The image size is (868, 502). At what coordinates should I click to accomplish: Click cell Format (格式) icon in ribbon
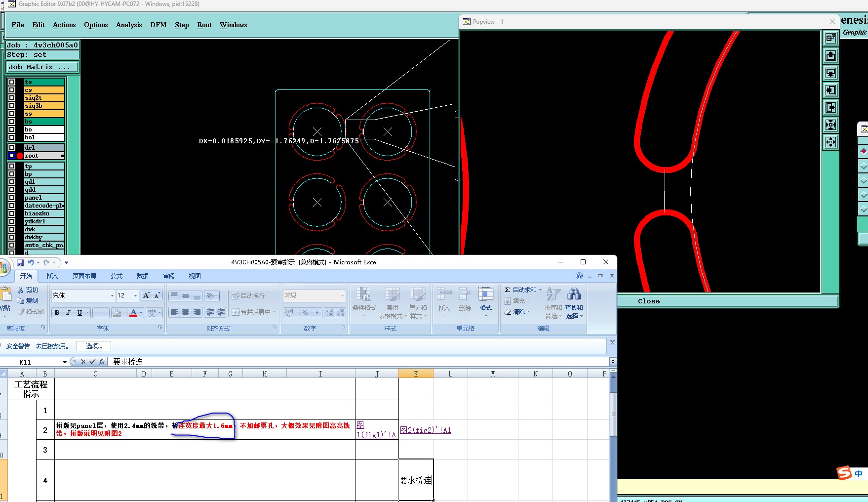pyautogui.click(x=486, y=302)
